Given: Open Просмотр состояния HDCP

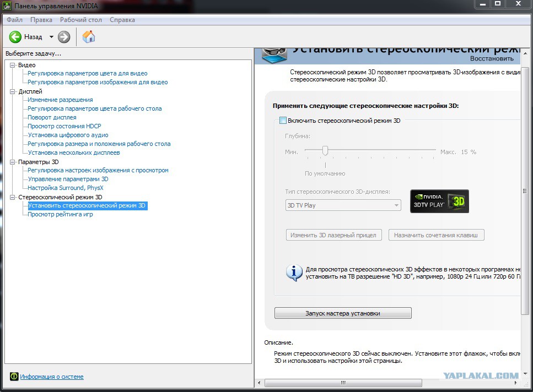Looking at the screenshot, I should point(64,126).
